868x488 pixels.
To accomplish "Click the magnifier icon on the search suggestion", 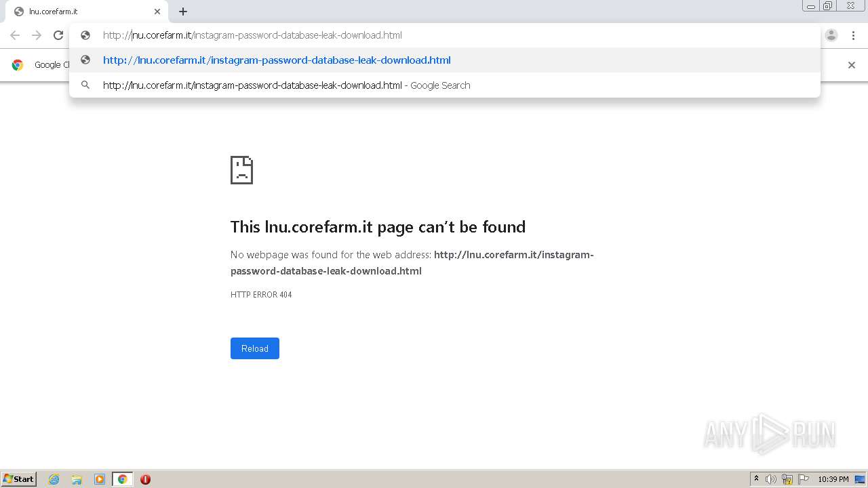I will click(x=85, y=85).
